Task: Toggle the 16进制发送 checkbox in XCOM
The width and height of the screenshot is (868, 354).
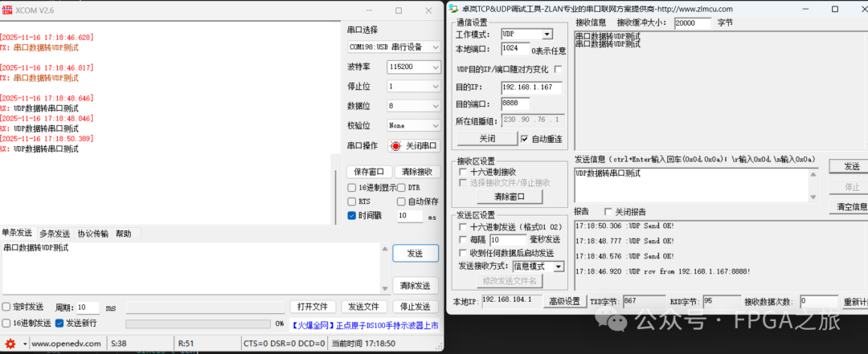Action: click(6, 323)
